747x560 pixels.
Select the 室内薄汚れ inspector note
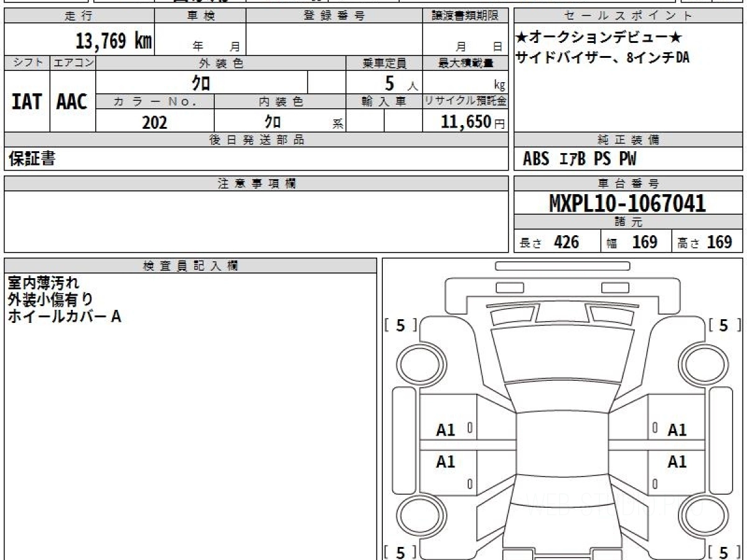pyautogui.click(x=44, y=284)
